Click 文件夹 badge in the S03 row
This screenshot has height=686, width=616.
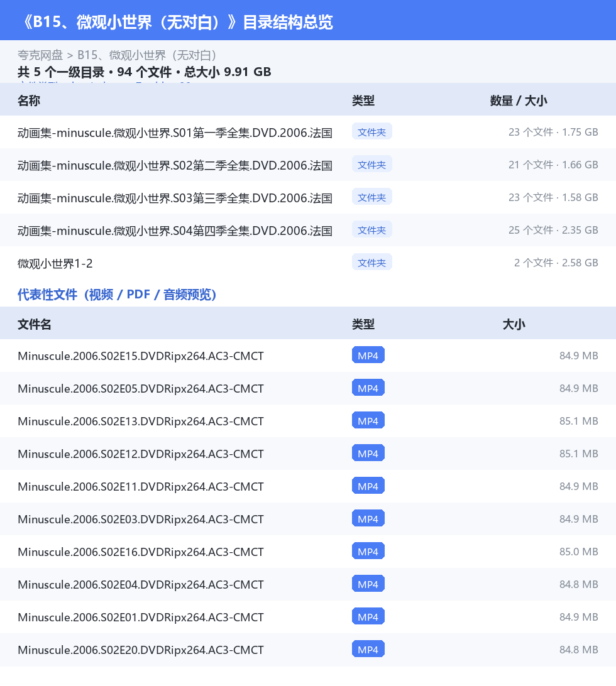pyautogui.click(x=371, y=197)
